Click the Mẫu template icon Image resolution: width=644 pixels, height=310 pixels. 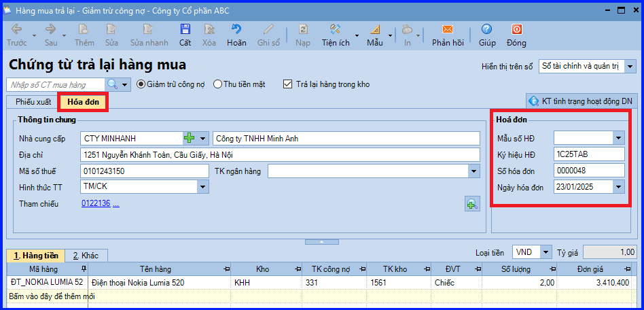click(375, 29)
